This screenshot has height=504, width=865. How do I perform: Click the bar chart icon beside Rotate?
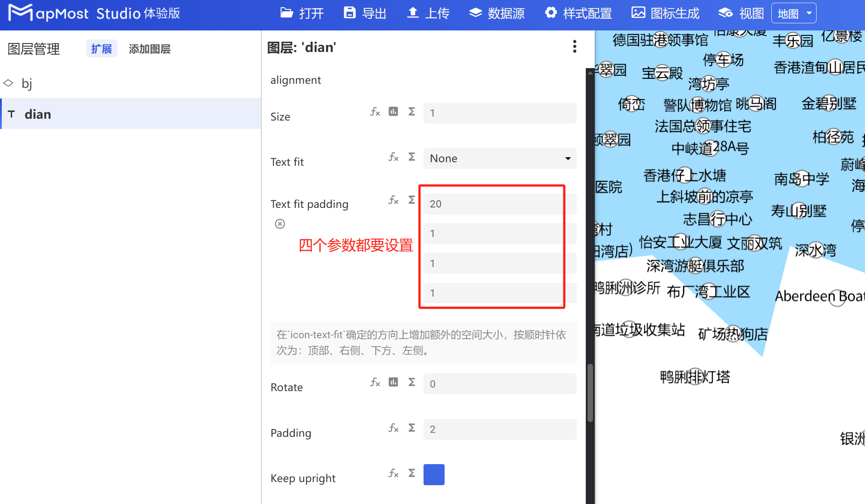click(x=393, y=383)
